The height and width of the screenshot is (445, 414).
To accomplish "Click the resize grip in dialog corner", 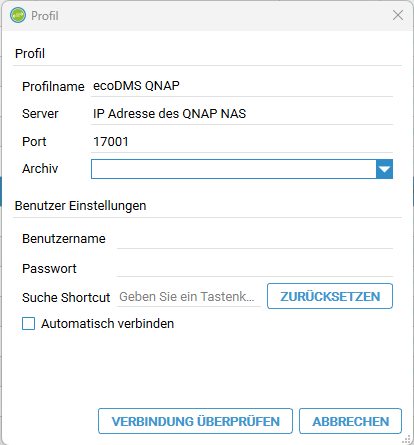I will pos(406,439).
